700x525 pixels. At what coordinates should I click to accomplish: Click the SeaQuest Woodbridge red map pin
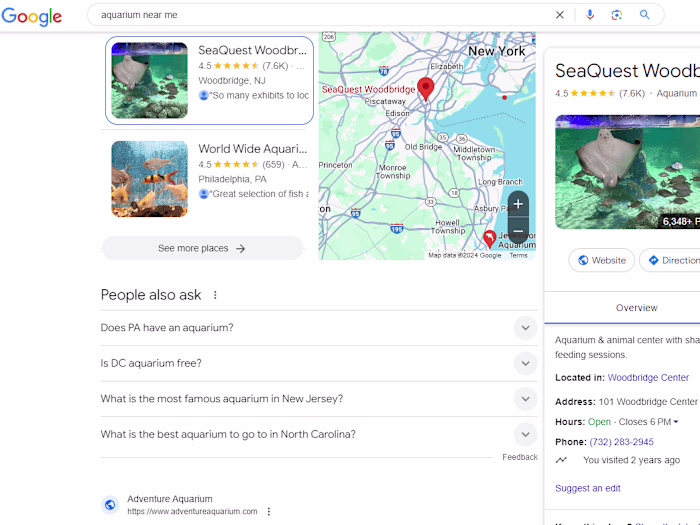point(425,88)
